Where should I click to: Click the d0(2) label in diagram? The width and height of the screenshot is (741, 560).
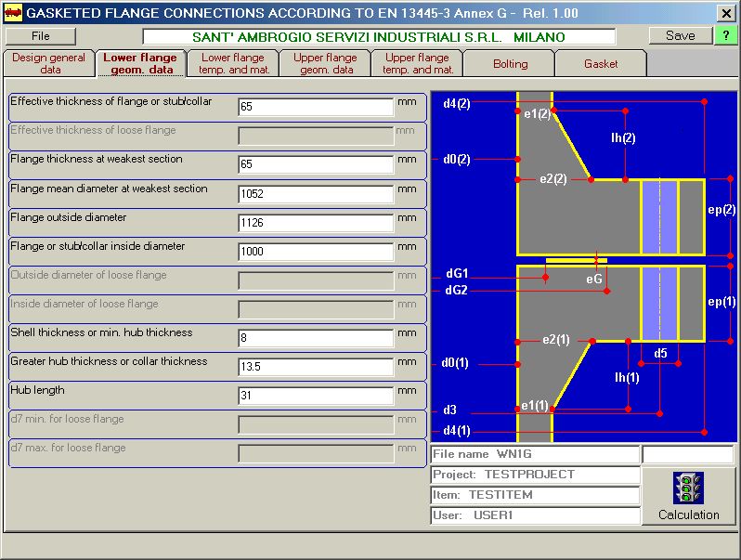click(457, 159)
